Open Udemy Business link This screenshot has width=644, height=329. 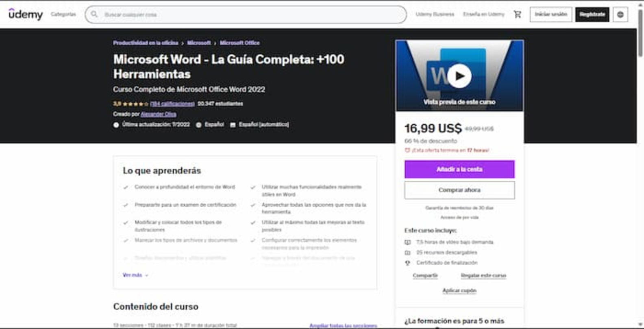click(435, 14)
